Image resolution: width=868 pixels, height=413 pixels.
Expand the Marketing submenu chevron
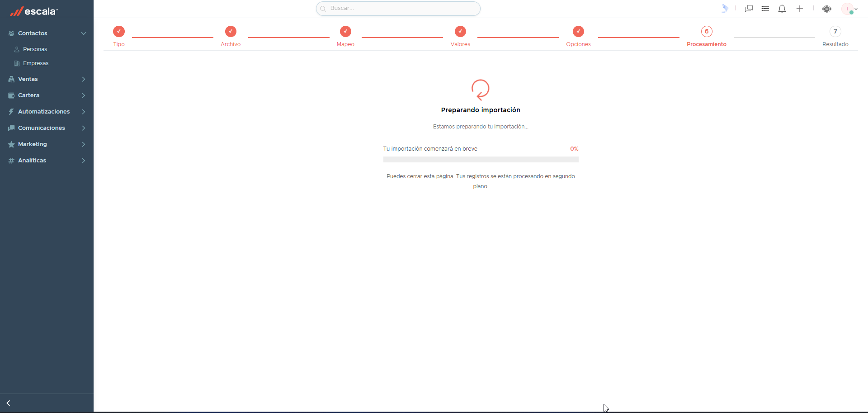(84, 144)
